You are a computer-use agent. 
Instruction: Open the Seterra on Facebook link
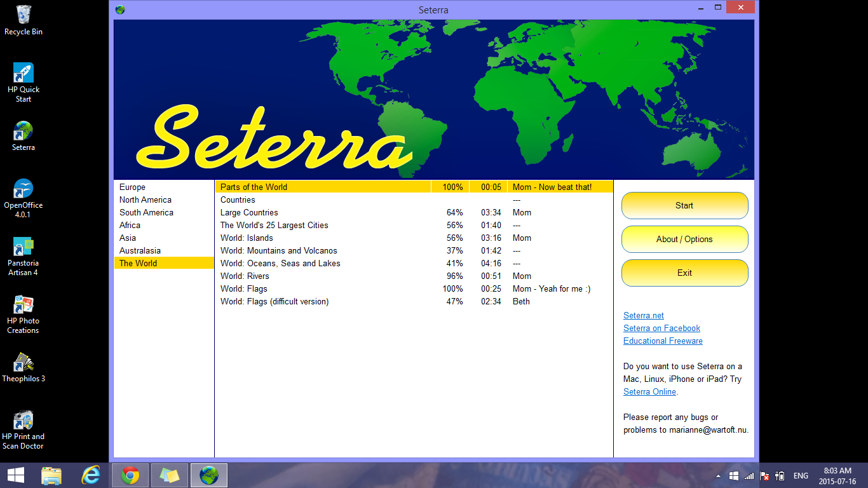pyautogui.click(x=661, y=328)
